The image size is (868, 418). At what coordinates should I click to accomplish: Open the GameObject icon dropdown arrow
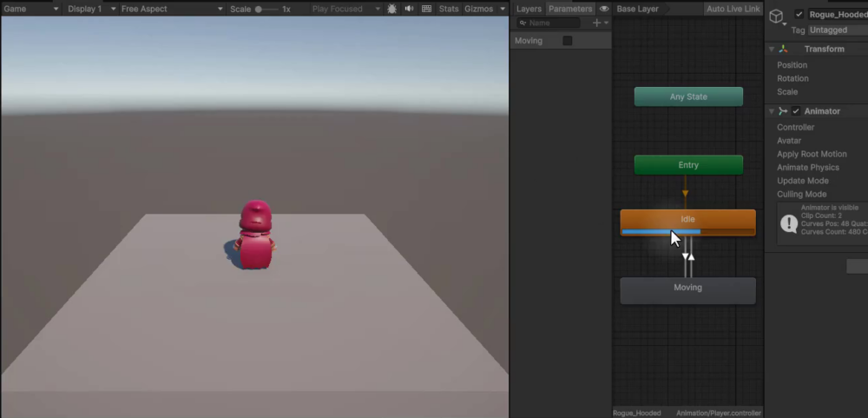pos(785,24)
